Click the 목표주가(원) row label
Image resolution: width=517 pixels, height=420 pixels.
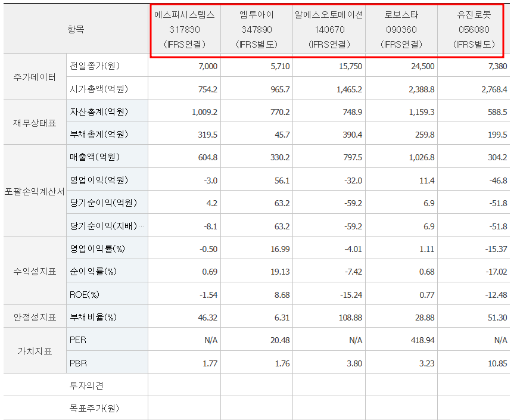[94, 408]
